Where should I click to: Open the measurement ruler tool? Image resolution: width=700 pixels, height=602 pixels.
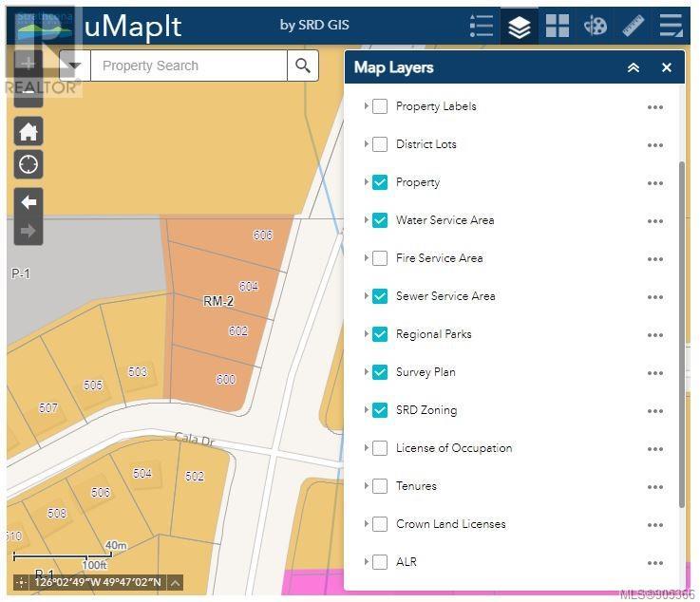tap(634, 26)
